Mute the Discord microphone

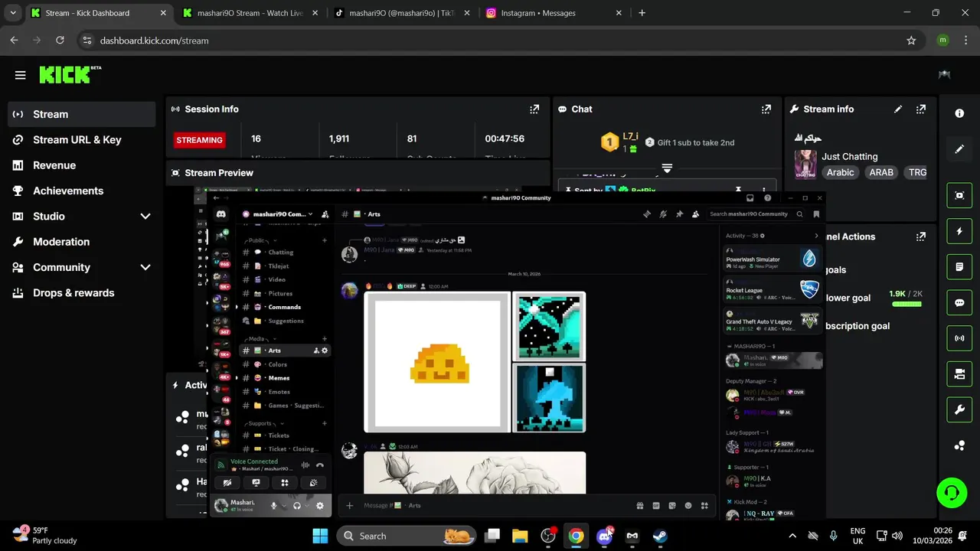tap(273, 505)
